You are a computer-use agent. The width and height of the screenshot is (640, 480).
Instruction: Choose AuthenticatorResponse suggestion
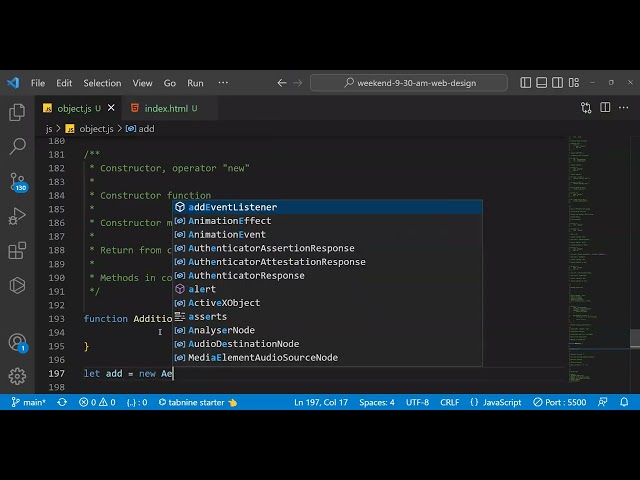(x=327, y=276)
